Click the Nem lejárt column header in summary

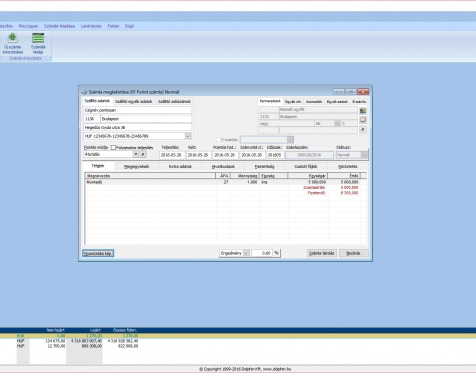pyautogui.click(x=56, y=330)
